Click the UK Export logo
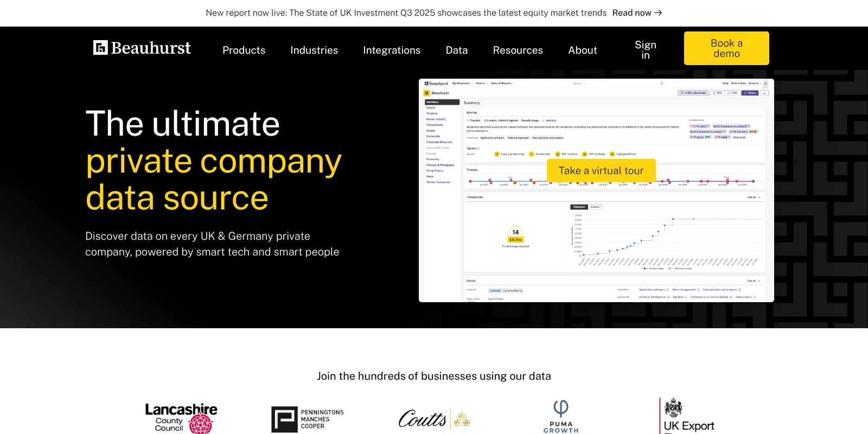 point(687,416)
